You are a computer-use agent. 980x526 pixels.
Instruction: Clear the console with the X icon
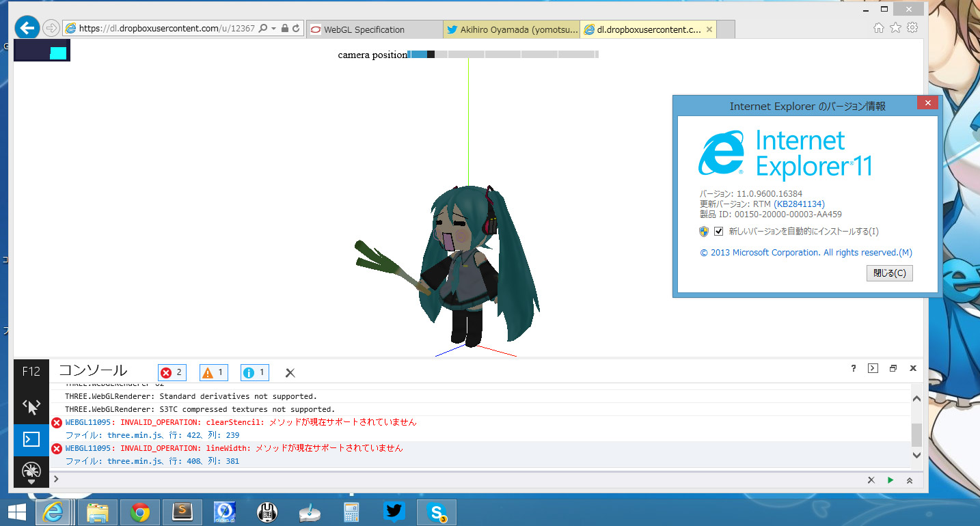[x=290, y=373]
